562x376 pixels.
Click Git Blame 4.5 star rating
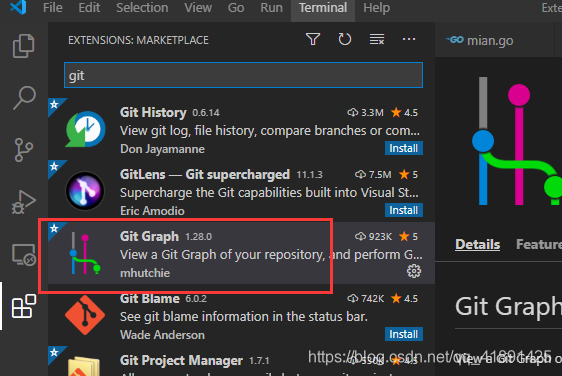pyautogui.click(x=405, y=299)
